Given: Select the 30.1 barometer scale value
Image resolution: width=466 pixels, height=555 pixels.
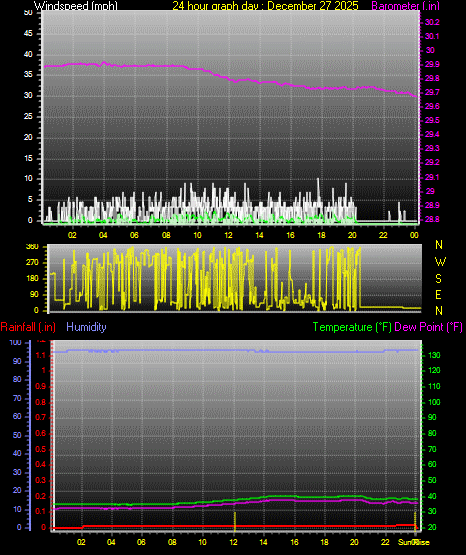Looking at the screenshot, I should pyautogui.click(x=432, y=36).
